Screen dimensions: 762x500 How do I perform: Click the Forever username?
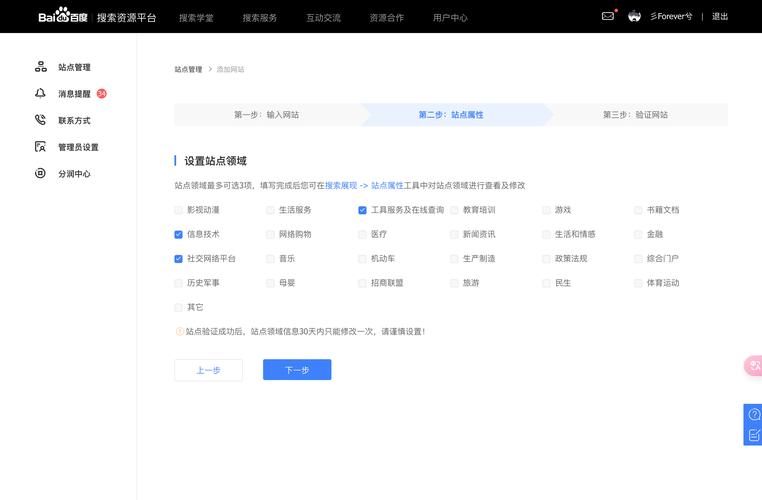[671, 17]
